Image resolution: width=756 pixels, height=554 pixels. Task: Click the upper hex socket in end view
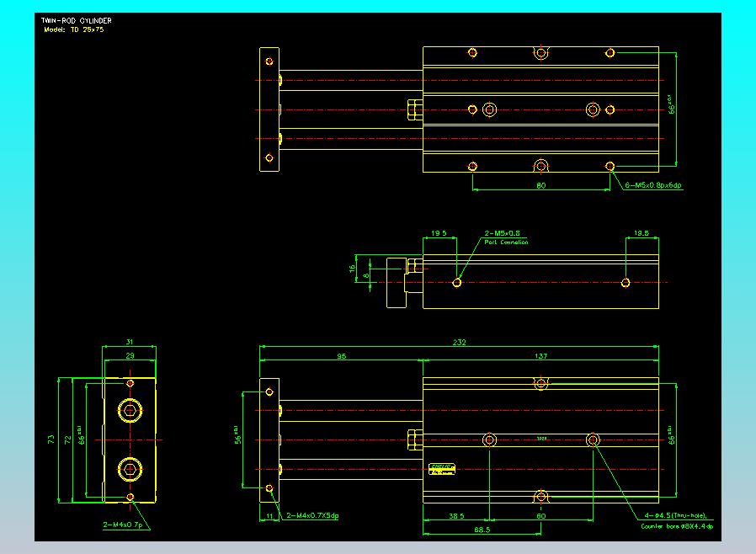point(130,411)
